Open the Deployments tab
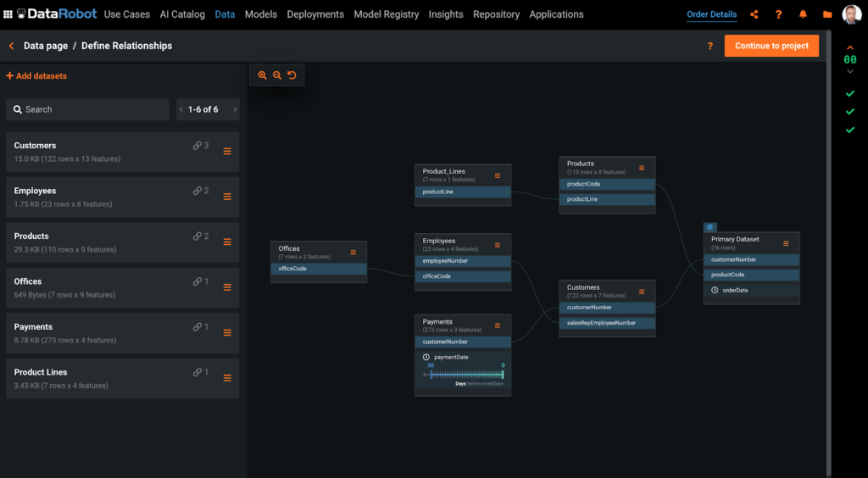 point(315,14)
